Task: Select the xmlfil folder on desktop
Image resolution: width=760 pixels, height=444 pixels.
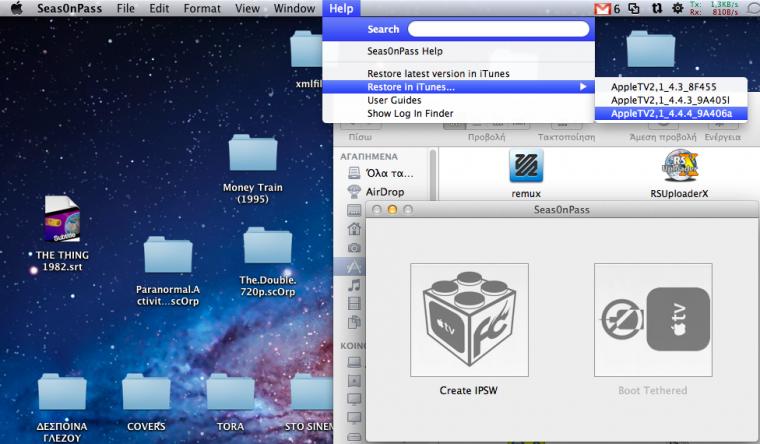Action: pyautogui.click(x=307, y=49)
